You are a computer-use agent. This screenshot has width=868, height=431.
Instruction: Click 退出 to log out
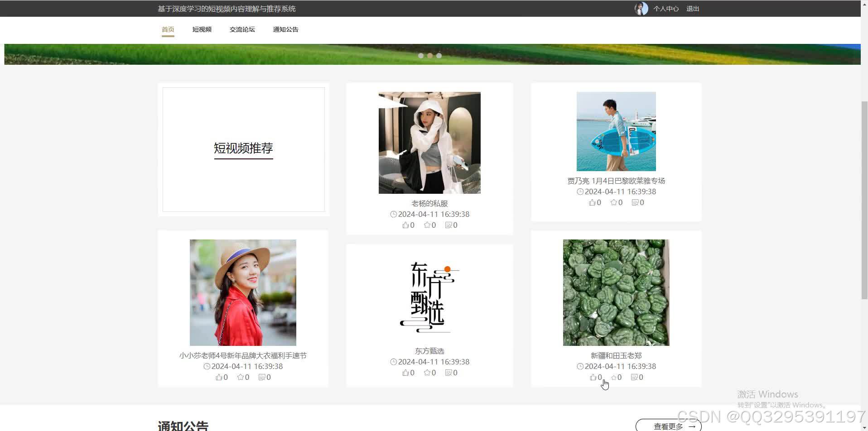click(693, 9)
